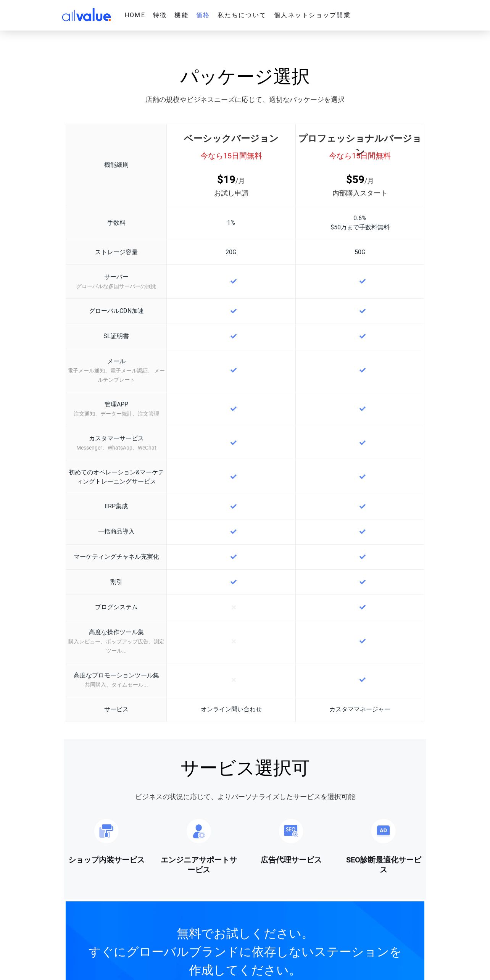Click the Professional checkmark in the ERP集成 row
This screenshot has height=980, width=490.
pos(363,506)
